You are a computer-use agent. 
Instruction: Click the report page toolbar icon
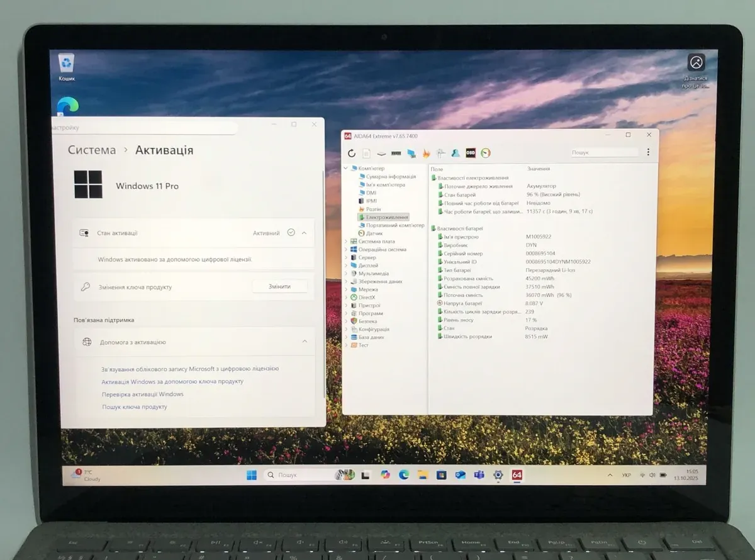coord(366,153)
